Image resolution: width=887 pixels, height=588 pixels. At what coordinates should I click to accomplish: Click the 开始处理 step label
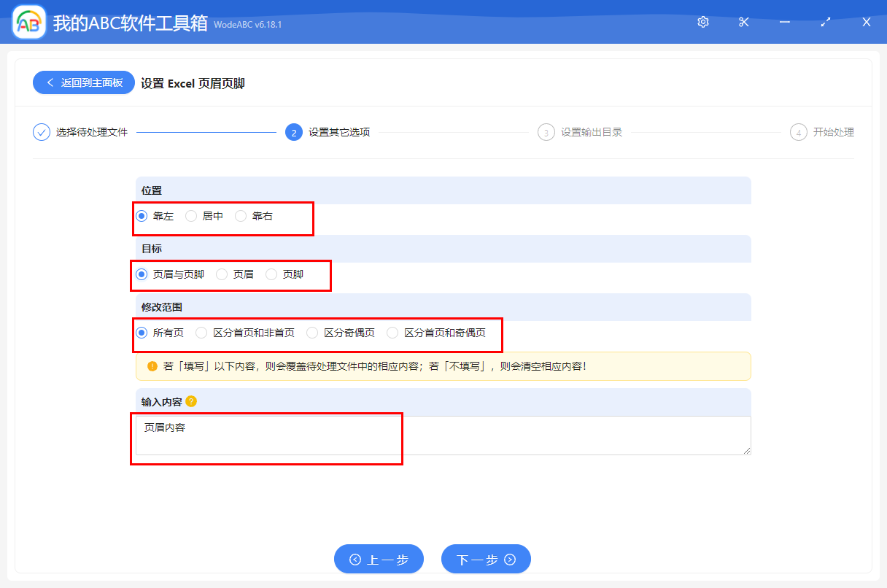point(834,132)
